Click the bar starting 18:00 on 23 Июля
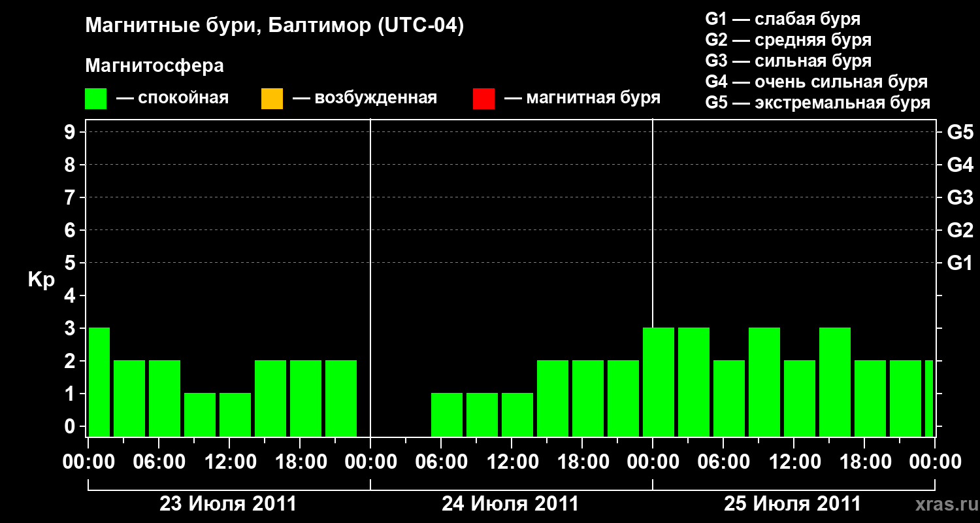This screenshot has width=980, height=523. click(306, 398)
